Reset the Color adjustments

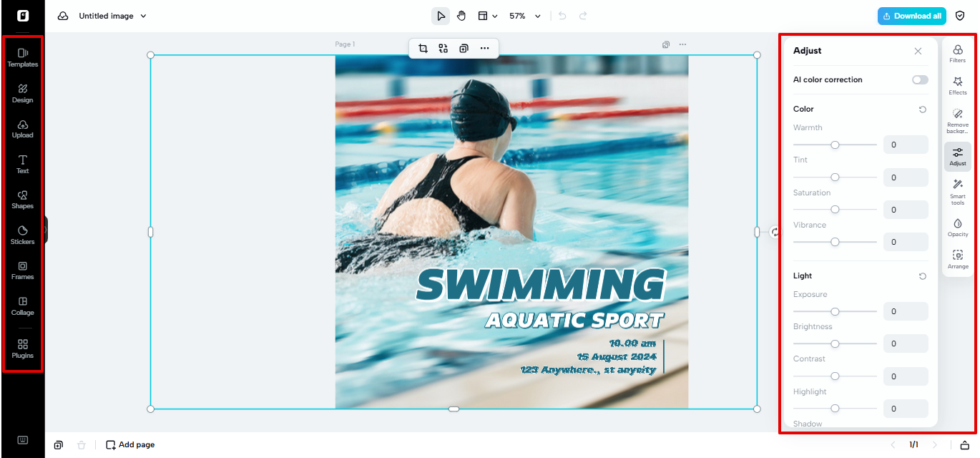[923, 109]
